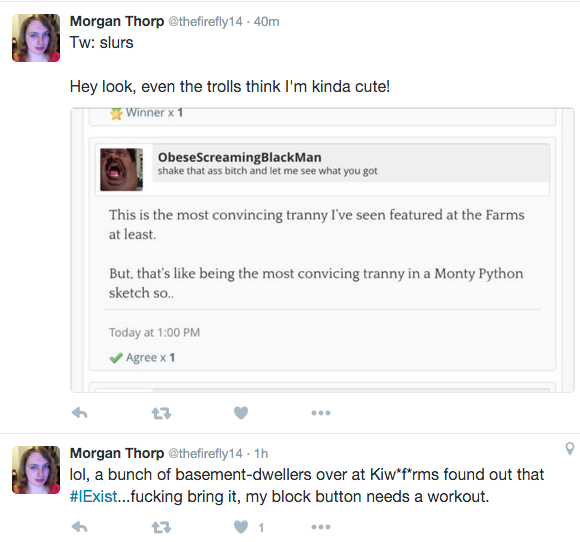Screen dimensions: 580x542
Task: Open Morgan Thorp's profile from the top tweet
Action: tap(117, 21)
